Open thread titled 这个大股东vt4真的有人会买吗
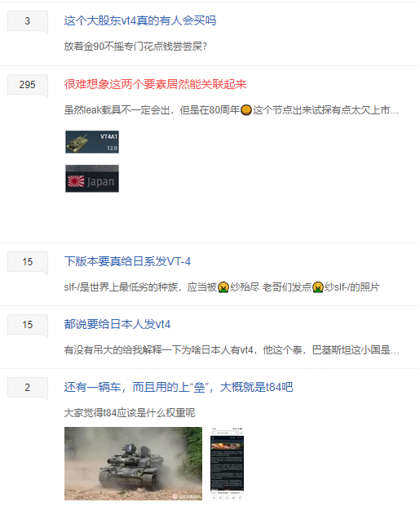The image size is (420, 511). pos(140,20)
